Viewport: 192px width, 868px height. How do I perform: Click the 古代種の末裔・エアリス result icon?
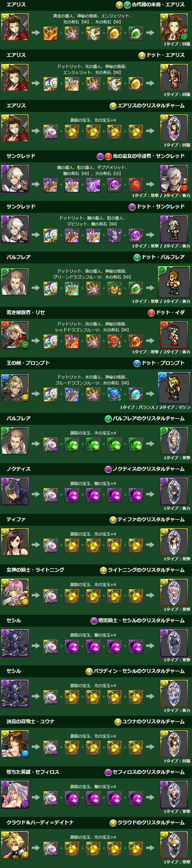174,27
